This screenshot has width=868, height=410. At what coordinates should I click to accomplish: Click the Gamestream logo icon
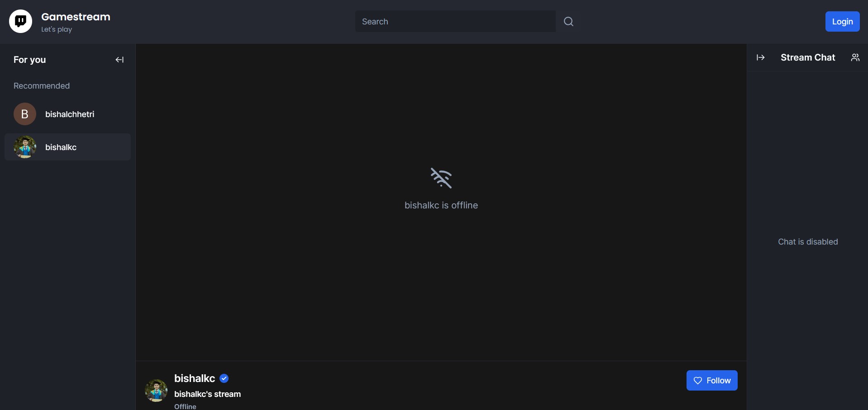(20, 21)
